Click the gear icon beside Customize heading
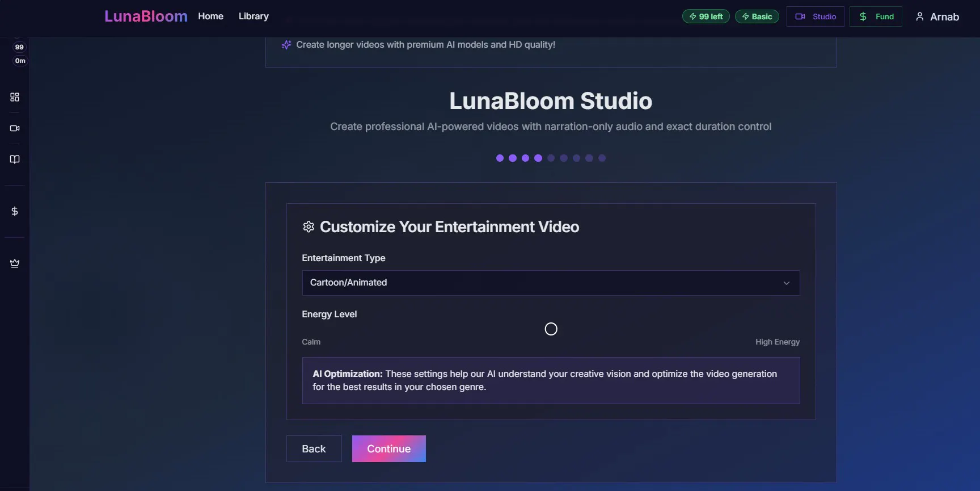The width and height of the screenshot is (980, 491). coord(309,227)
